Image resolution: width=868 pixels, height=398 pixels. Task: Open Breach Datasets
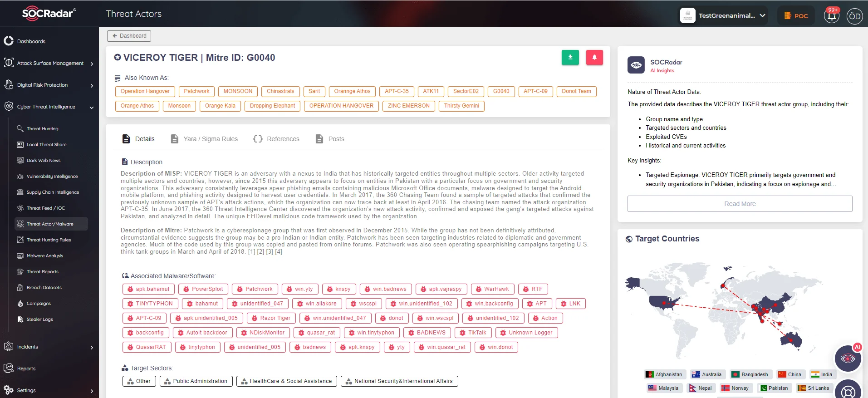44,288
